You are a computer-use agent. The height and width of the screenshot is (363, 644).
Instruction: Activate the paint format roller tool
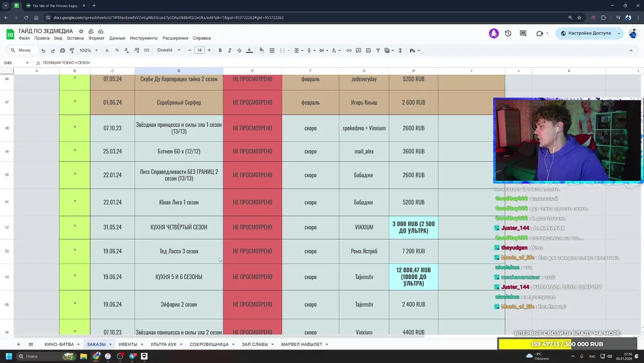click(72, 50)
